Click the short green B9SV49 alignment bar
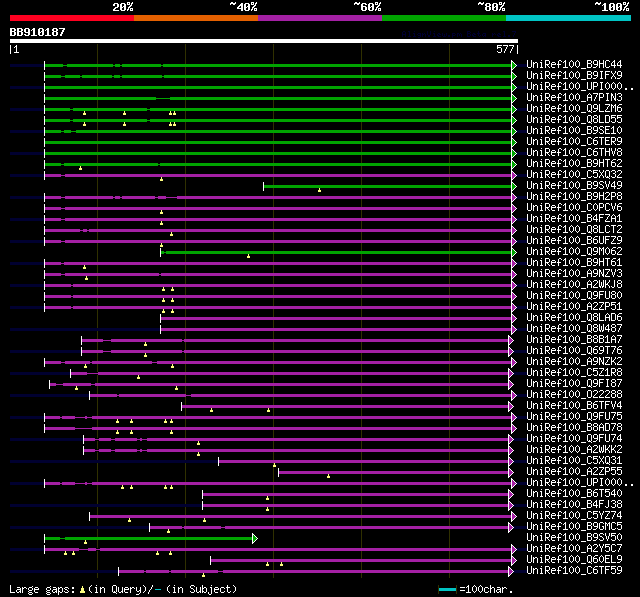640x597 pixels. click(x=388, y=186)
